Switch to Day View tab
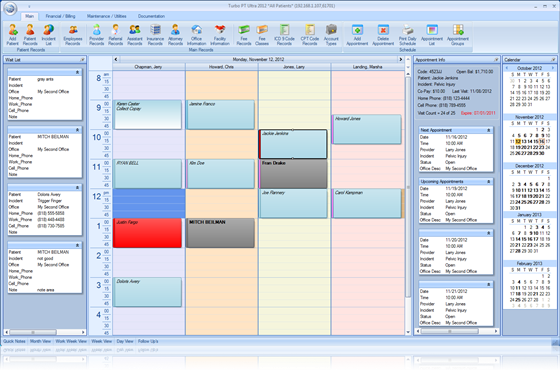The image size is (560, 375). click(125, 341)
